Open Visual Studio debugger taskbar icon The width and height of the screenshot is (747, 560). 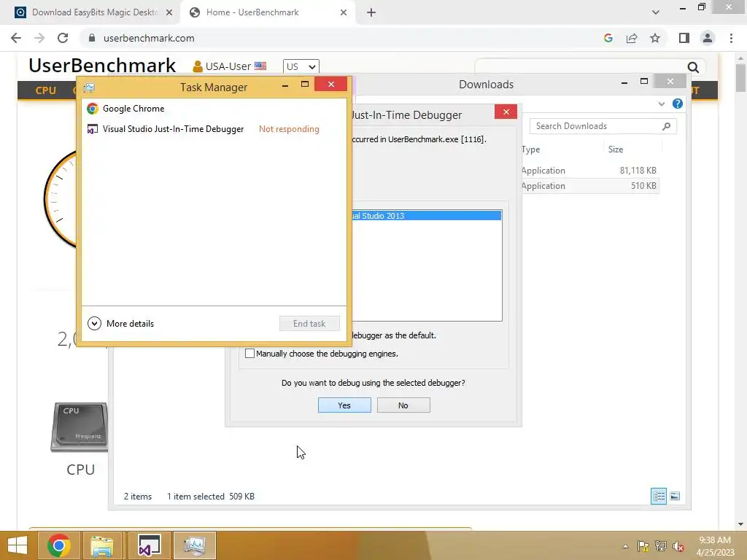pyautogui.click(x=149, y=545)
